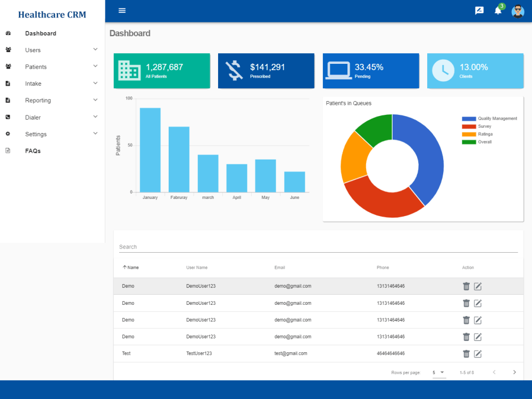Image resolution: width=532 pixels, height=399 pixels.
Task: Click the Healthcare CRM logo title
Action: [x=52, y=14]
